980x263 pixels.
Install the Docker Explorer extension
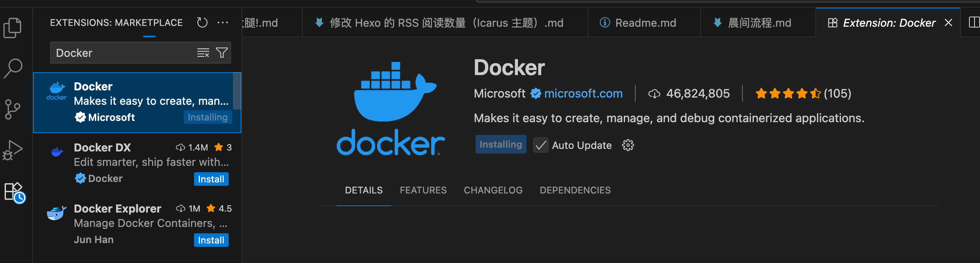211,240
